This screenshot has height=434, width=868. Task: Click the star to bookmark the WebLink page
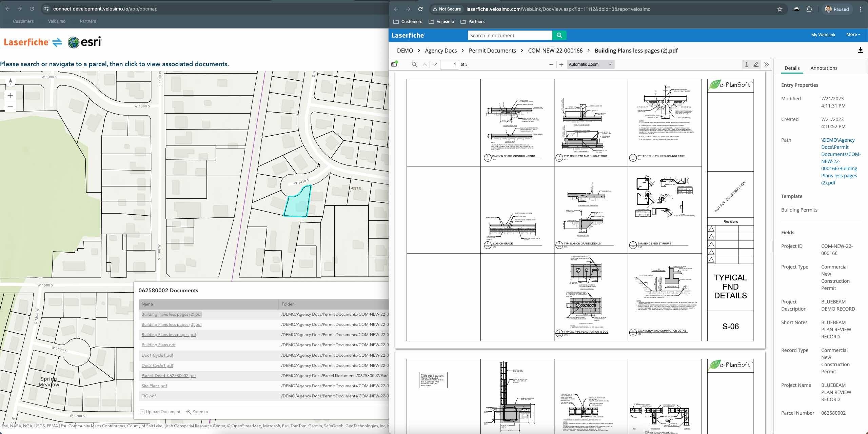[779, 9]
